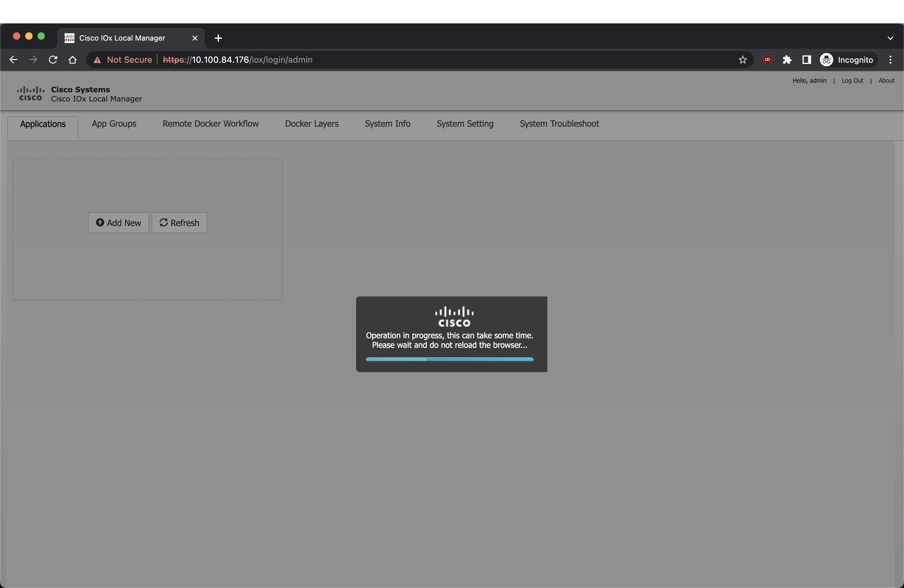
Task: Toggle the browser side panel icon
Action: point(807,60)
